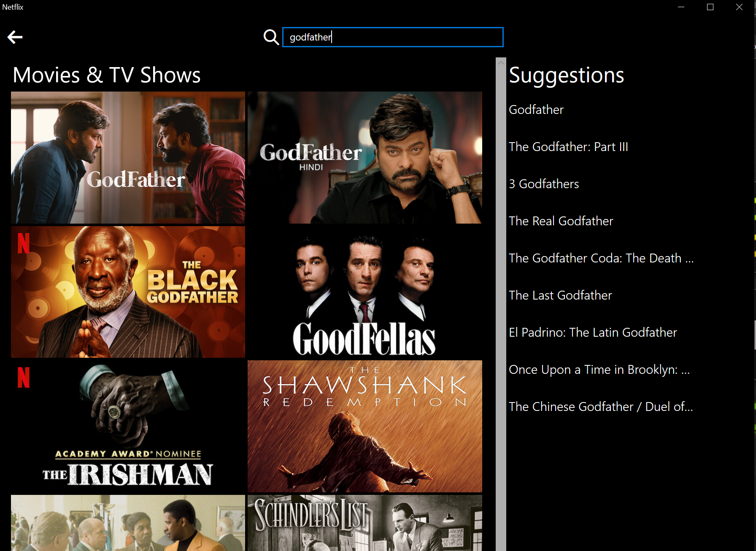Select 'The Godfather Coda: The Death ...' suggestion
Image resolution: width=756 pixels, height=551 pixels.
coord(601,258)
